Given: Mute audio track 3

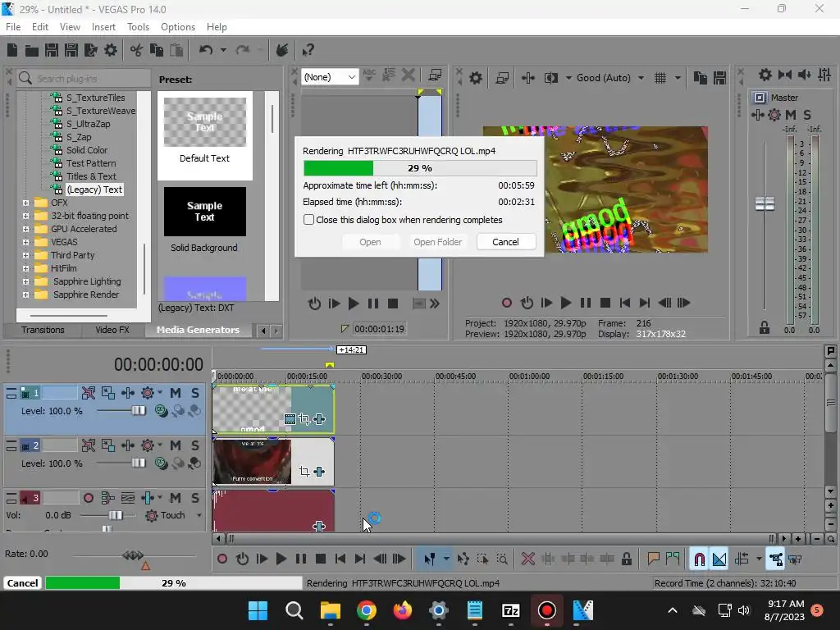Looking at the screenshot, I should (x=176, y=498).
